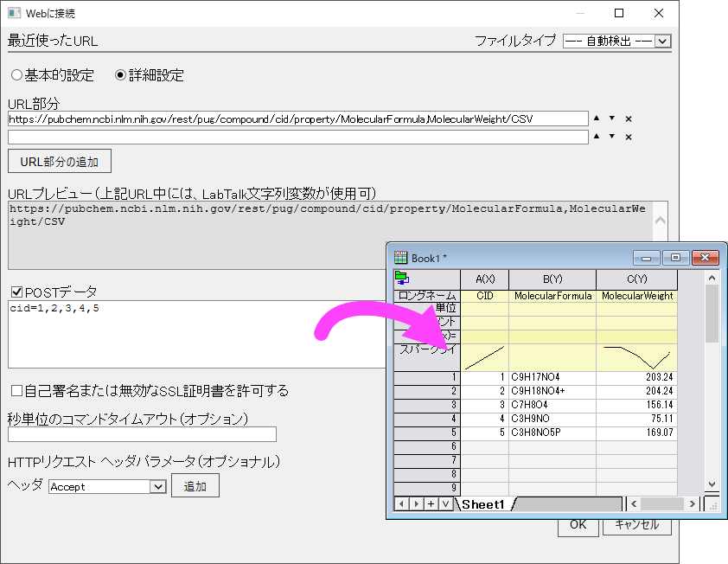Click Book1 vertical scrollbar thumb
The image size is (728, 564).
pyautogui.click(x=712, y=314)
